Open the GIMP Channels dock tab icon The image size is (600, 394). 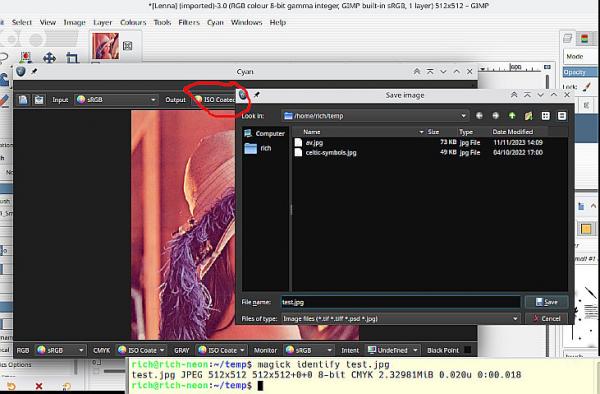click(x=584, y=38)
